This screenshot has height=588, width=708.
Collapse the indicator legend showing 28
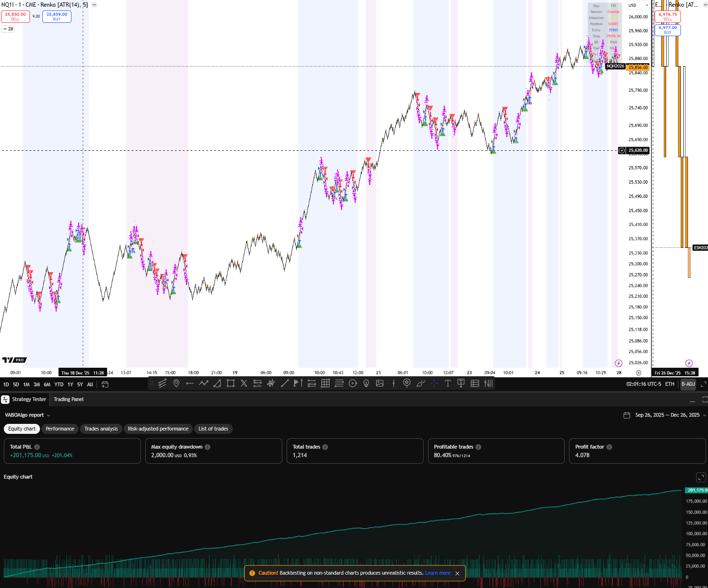[x=8, y=29]
